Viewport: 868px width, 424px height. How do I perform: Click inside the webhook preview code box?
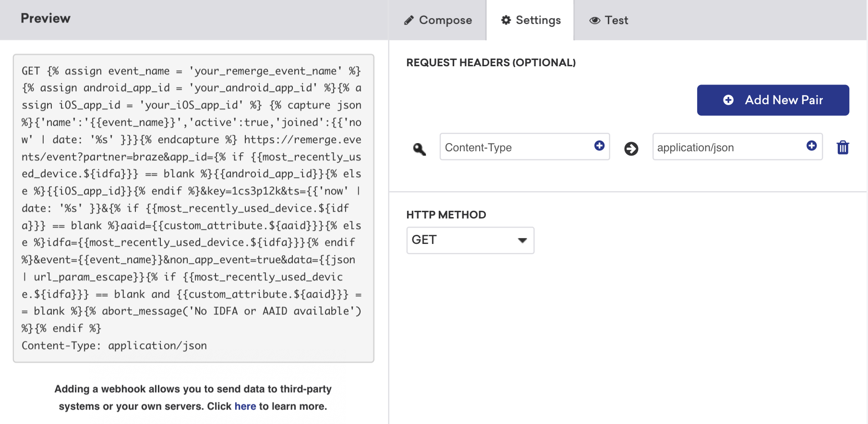[193, 208]
